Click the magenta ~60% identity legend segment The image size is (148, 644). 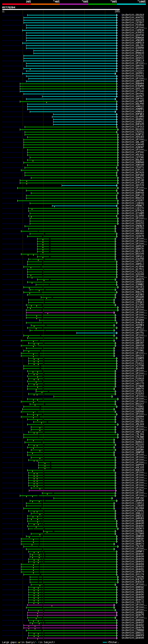pos(74,4)
